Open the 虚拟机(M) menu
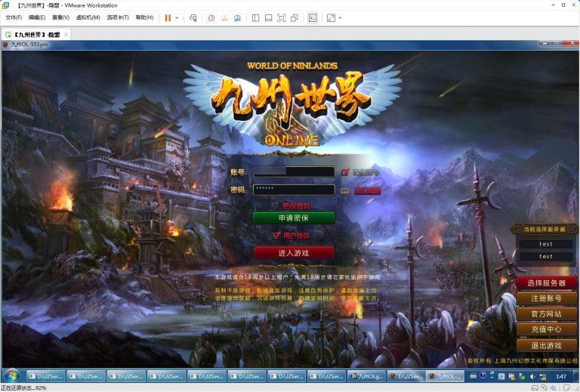Viewport: 580px width, 392px height. click(x=88, y=18)
